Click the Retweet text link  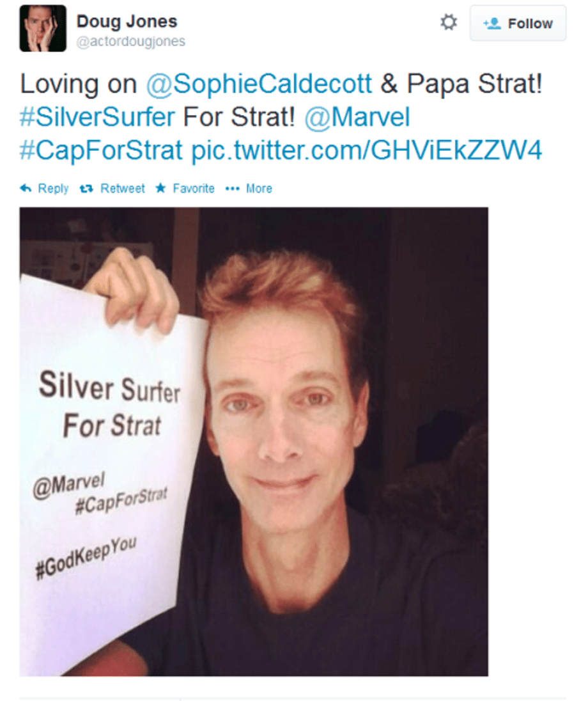[x=123, y=188]
